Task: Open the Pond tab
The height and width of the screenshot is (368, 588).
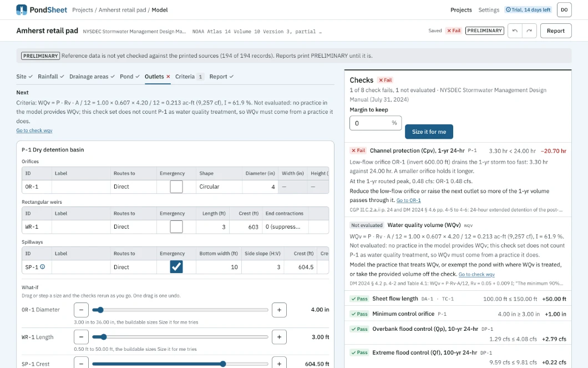Action: point(130,77)
